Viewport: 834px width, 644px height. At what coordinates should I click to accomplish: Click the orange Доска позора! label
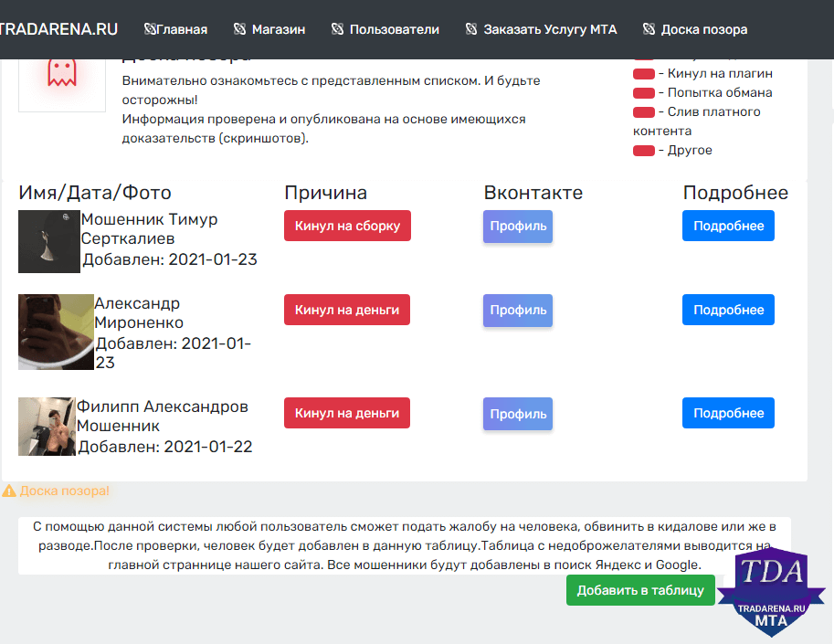point(64,491)
